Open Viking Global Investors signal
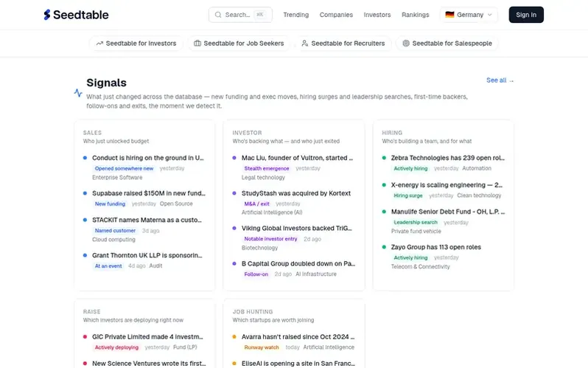Viewport: 588px width, 368px height. pos(297,228)
